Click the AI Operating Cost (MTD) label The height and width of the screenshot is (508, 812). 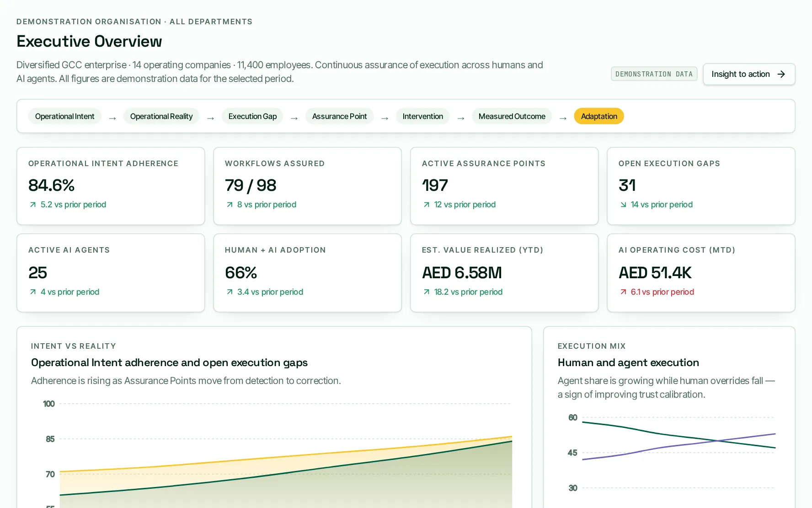[677, 250]
